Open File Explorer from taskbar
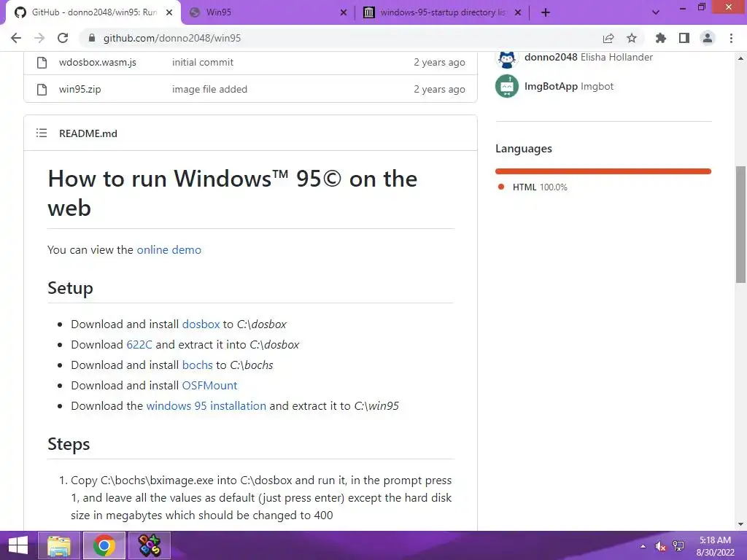 coord(59,545)
